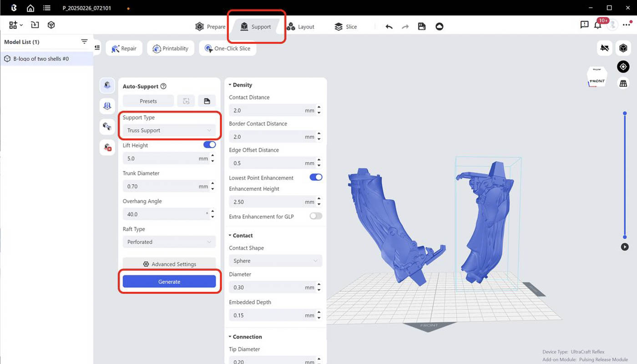Open the home screen icon
Image resolution: width=637 pixels, height=364 pixels.
(30, 8)
